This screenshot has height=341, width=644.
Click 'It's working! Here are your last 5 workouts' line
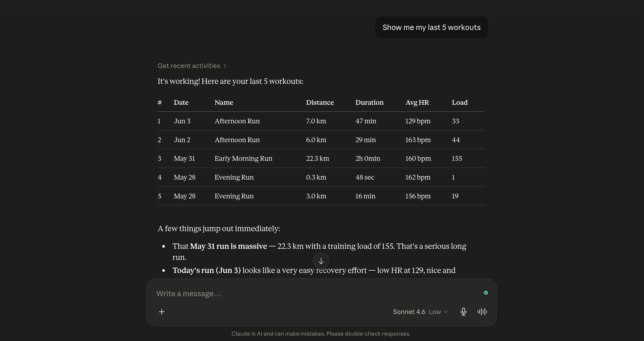point(230,81)
